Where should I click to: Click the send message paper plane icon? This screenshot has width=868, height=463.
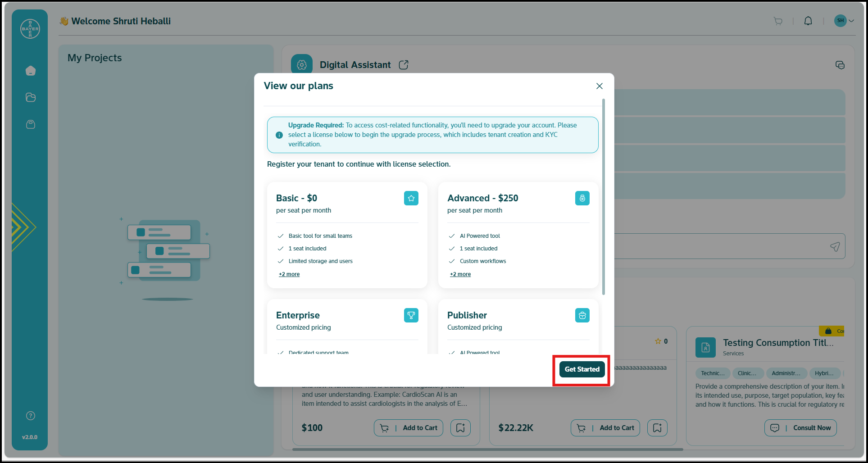835,246
